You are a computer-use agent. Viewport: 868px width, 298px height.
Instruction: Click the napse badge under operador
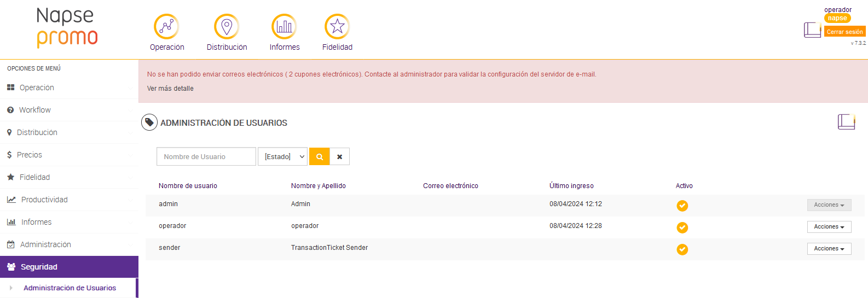click(x=837, y=18)
